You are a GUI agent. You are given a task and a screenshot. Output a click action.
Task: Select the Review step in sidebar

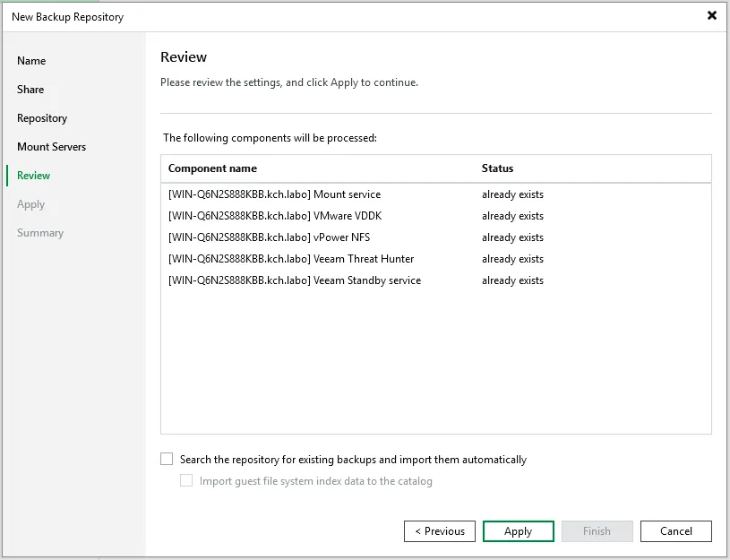coord(34,176)
